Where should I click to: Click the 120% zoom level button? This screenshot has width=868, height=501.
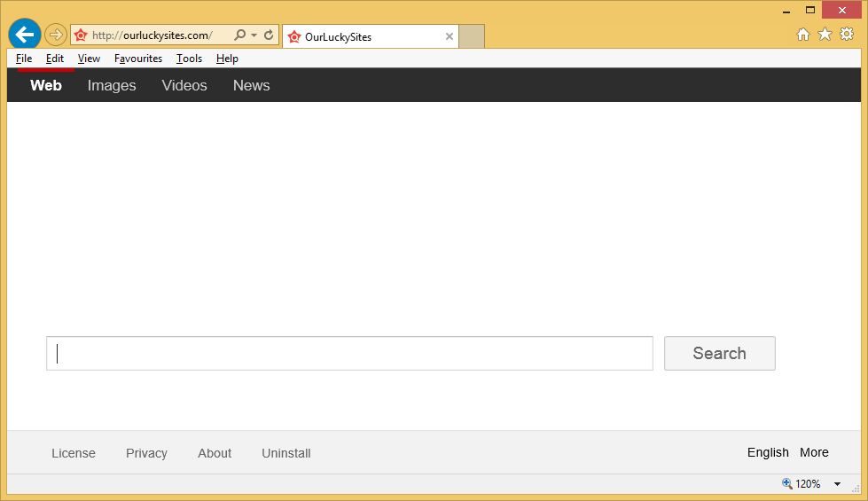(x=802, y=484)
